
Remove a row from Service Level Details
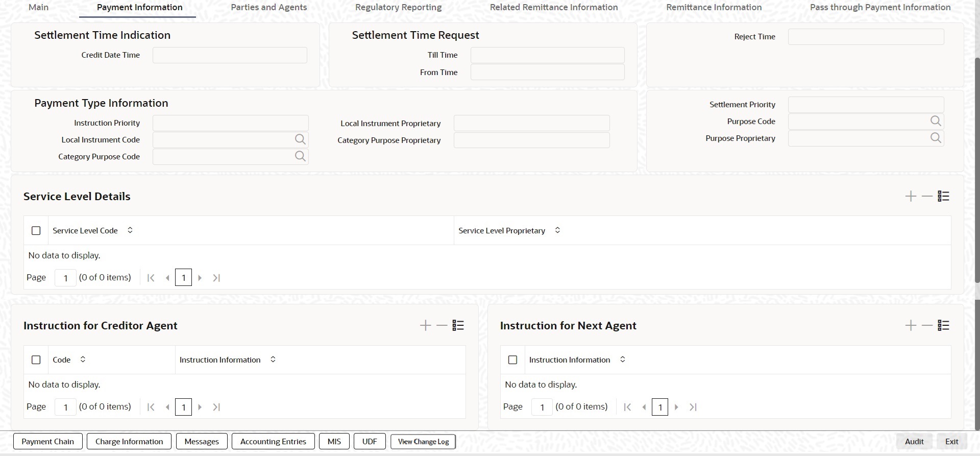pos(927,196)
